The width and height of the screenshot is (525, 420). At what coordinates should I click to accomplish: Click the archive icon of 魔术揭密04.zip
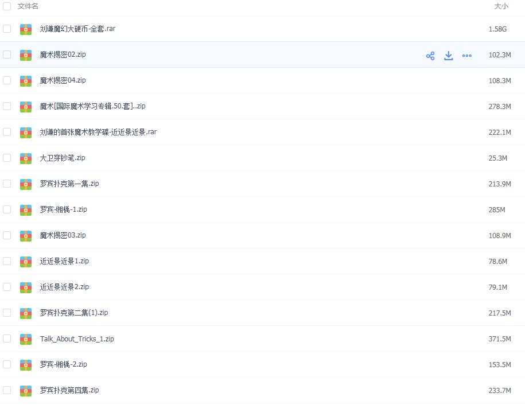coord(26,81)
